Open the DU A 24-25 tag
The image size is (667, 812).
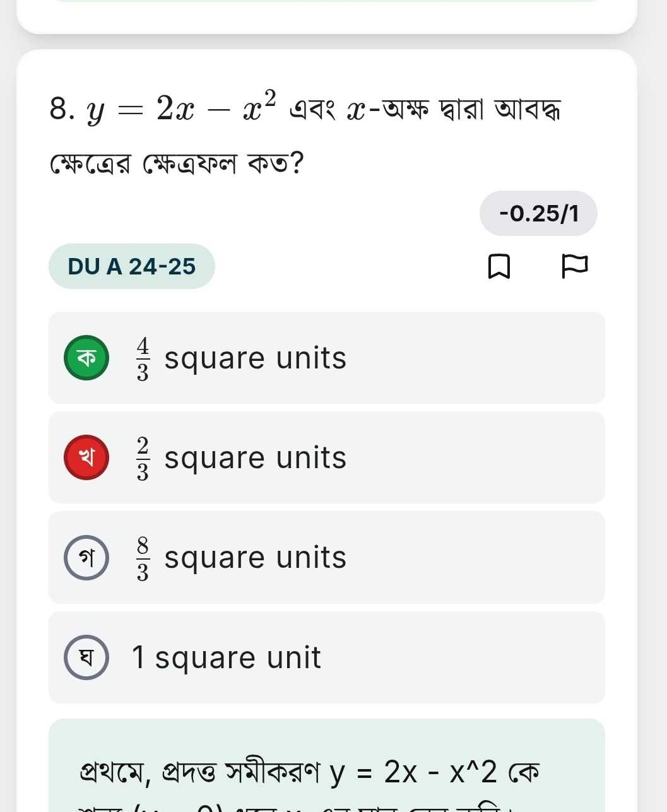pos(131,266)
